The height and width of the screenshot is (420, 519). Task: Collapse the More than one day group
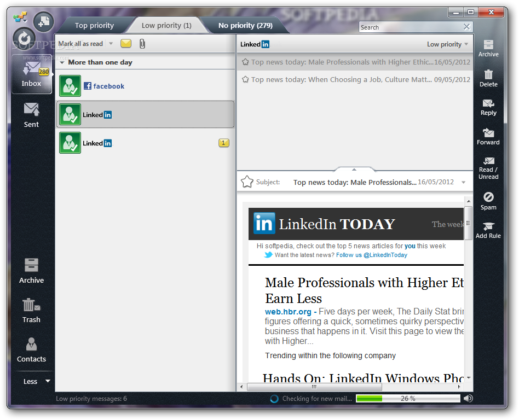tap(62, 62)
